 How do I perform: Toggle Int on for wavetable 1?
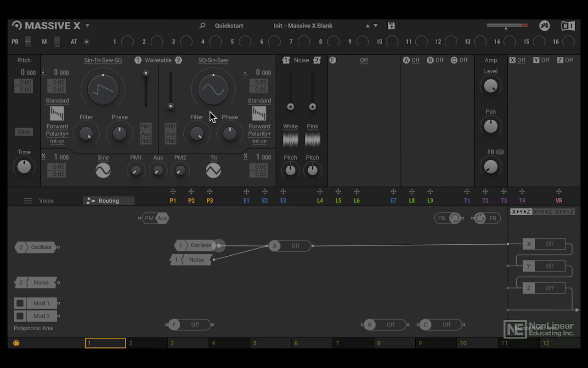(57, 141)
